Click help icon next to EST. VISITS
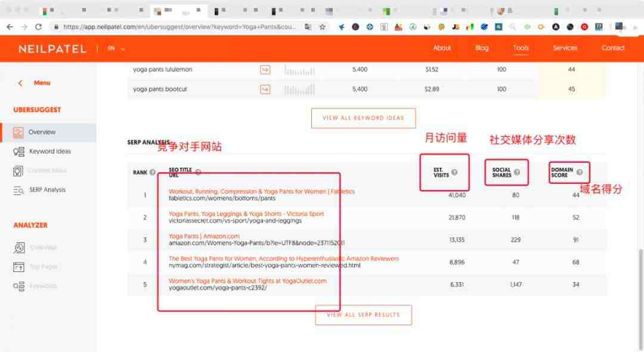Screen dimensions: 644x352 (454, 172)
